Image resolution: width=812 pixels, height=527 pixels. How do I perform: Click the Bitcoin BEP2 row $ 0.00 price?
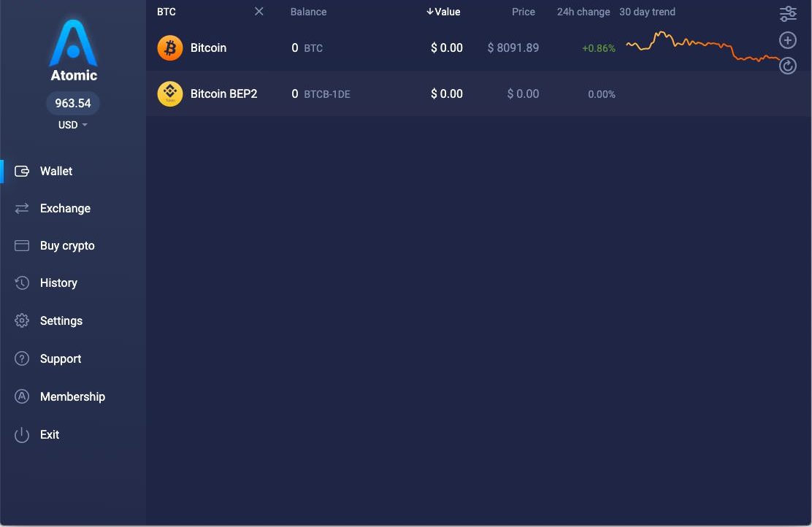523,93
